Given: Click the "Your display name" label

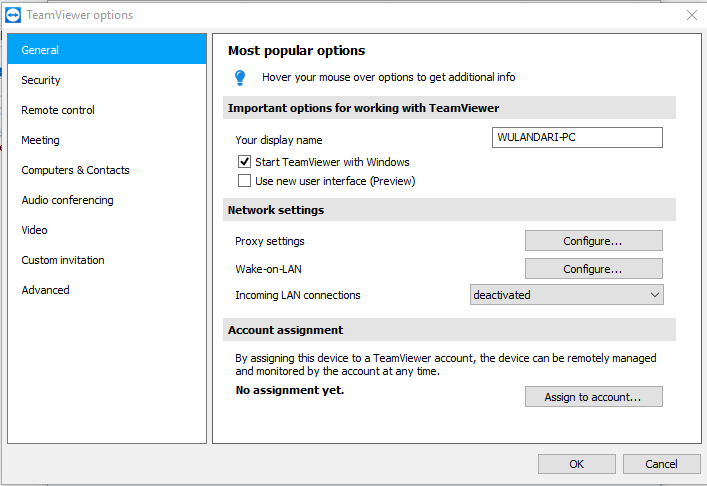Looking at the screenshot, I should (x=279, y=140).
